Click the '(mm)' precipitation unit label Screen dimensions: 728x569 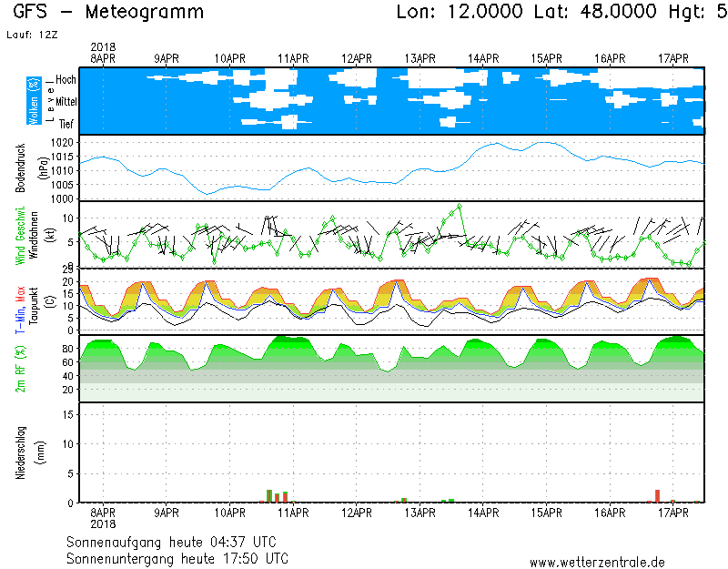point(41,452)
